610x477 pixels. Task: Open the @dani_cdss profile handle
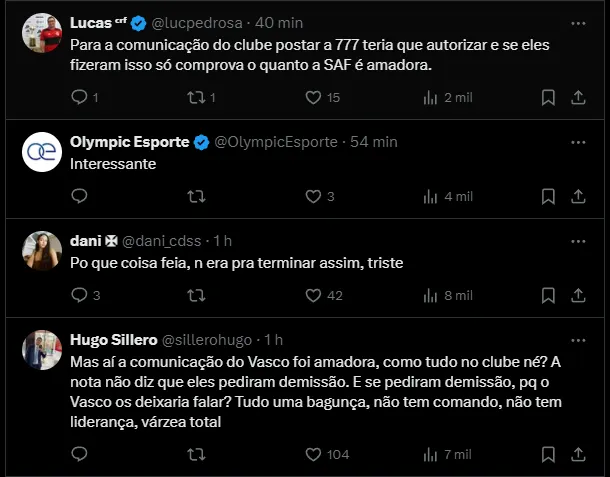point(164,241)
